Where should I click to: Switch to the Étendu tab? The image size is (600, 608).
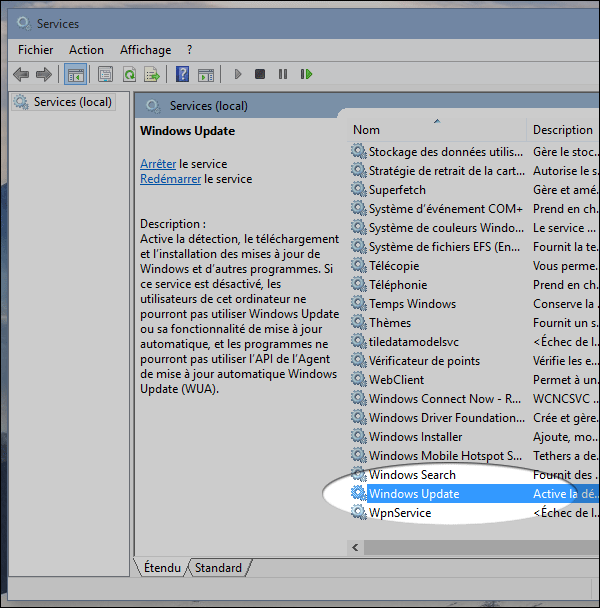coord(162,568)
